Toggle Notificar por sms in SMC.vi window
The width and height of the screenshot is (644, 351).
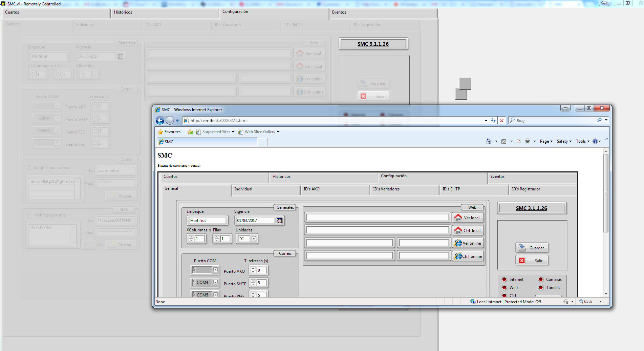[29, 215]
